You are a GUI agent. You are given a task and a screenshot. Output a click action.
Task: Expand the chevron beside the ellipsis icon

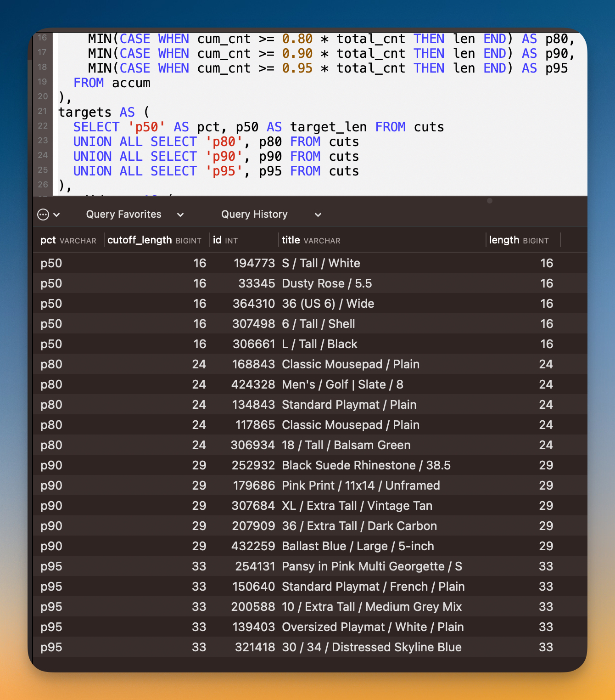[x=57, y=215]
